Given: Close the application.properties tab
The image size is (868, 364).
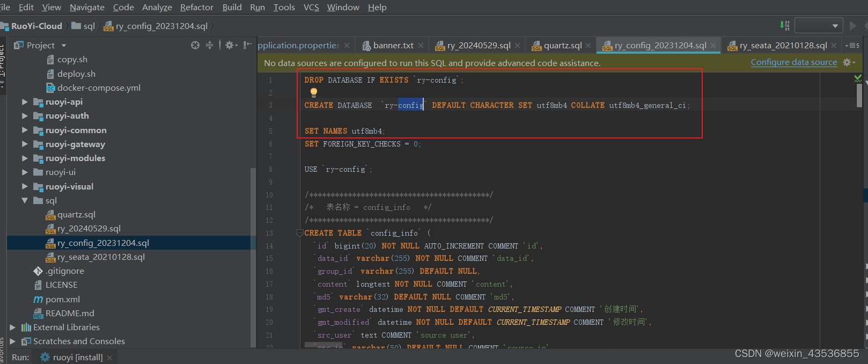Looking at the screenshot, I should pyautogui.click(x=347, y=46).
